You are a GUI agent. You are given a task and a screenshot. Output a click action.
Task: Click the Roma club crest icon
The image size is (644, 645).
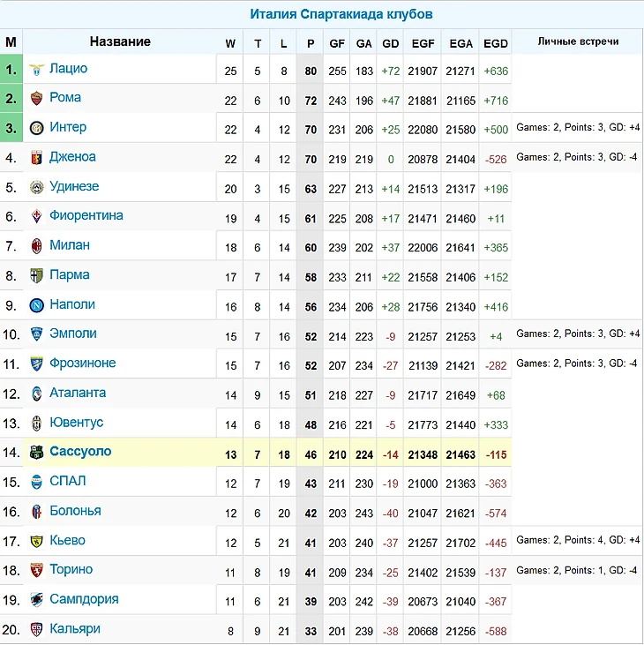click(x=37, y=98)
